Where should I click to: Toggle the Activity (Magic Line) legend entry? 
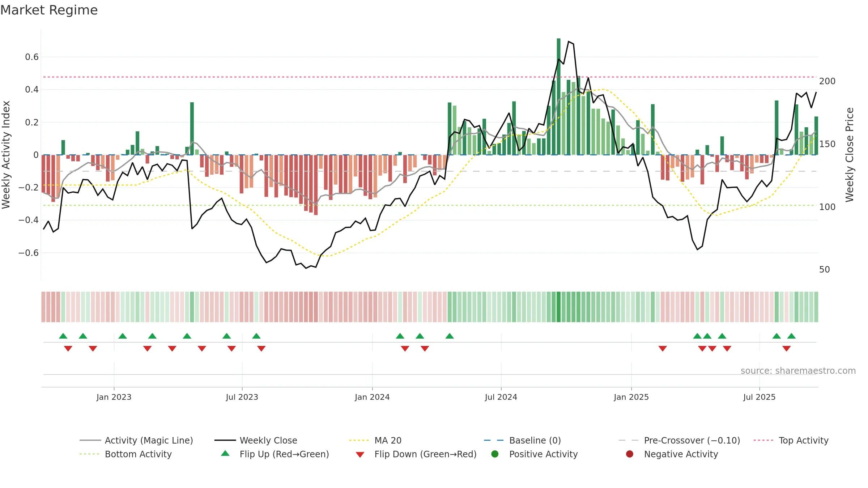pyautogui.click(x=136, y=440)
